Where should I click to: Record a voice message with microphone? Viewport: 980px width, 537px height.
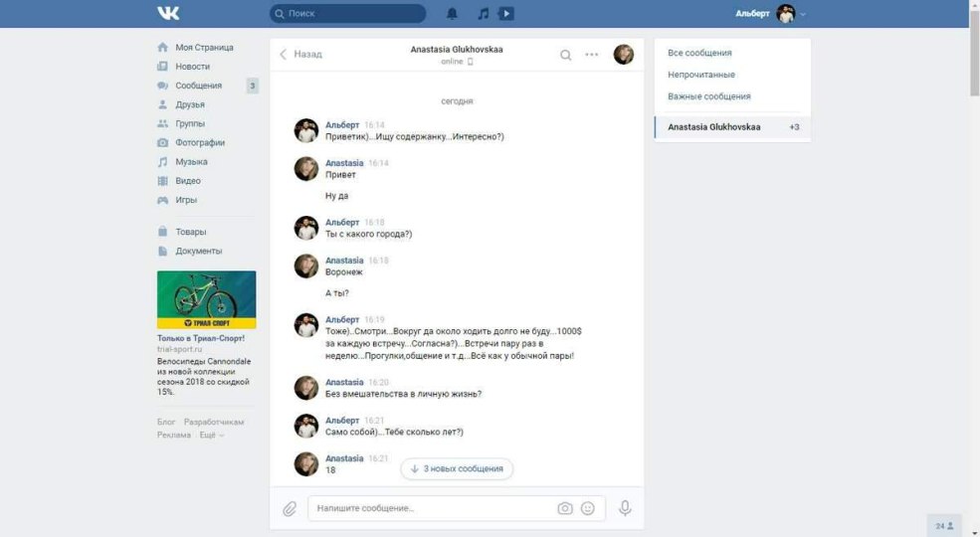(625, 508)
